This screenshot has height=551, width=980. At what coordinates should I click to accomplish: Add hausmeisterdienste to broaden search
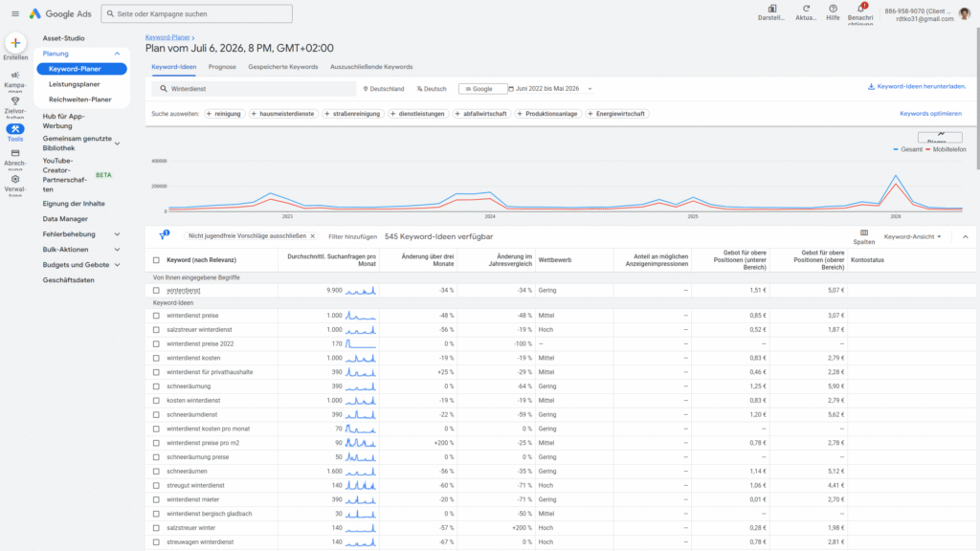click(x=283, y=114)
